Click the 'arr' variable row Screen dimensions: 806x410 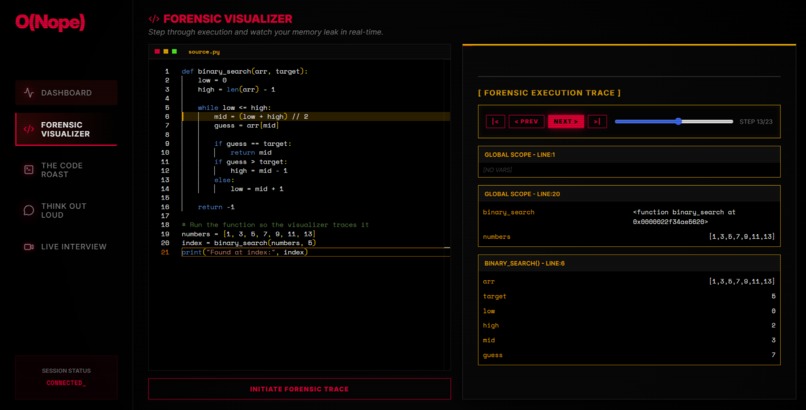click(629, 282)
